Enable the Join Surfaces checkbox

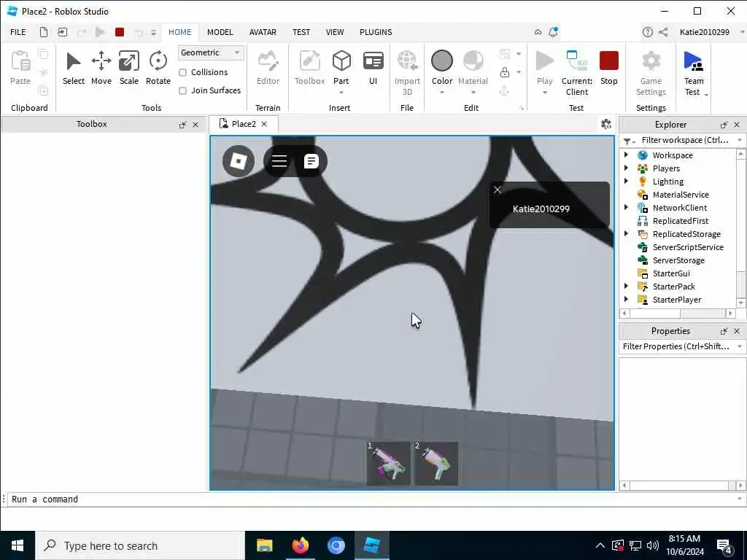click(182, 90)
